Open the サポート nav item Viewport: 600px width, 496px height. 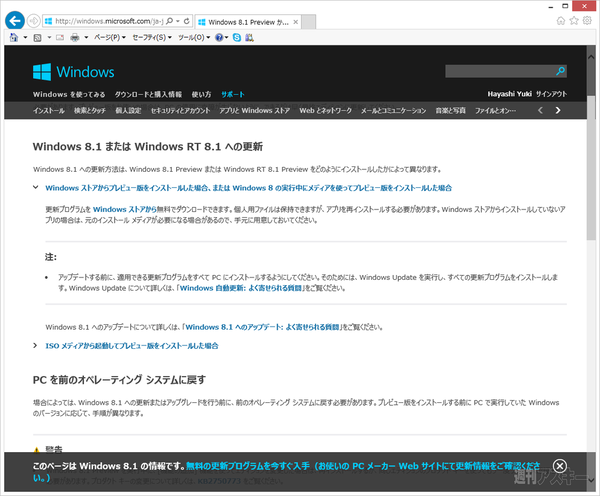233,94
